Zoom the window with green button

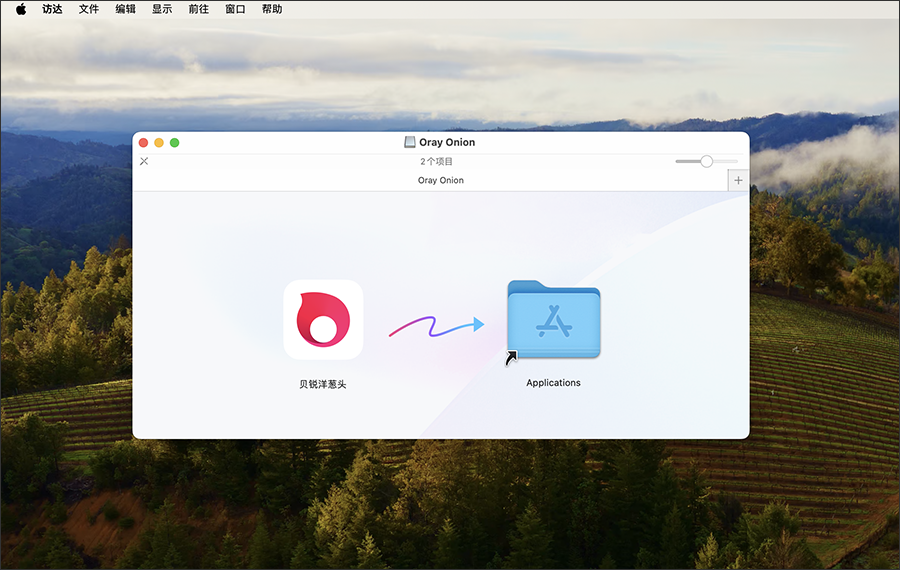tap(174, 142)
